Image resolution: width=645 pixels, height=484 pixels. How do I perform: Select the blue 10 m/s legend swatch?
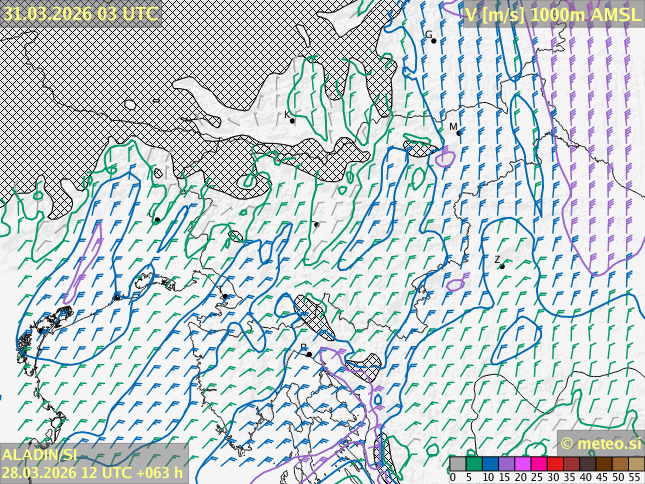point(490,464)
